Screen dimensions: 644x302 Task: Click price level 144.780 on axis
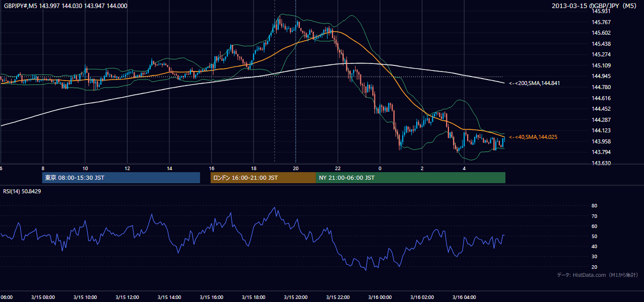(600, 87)
